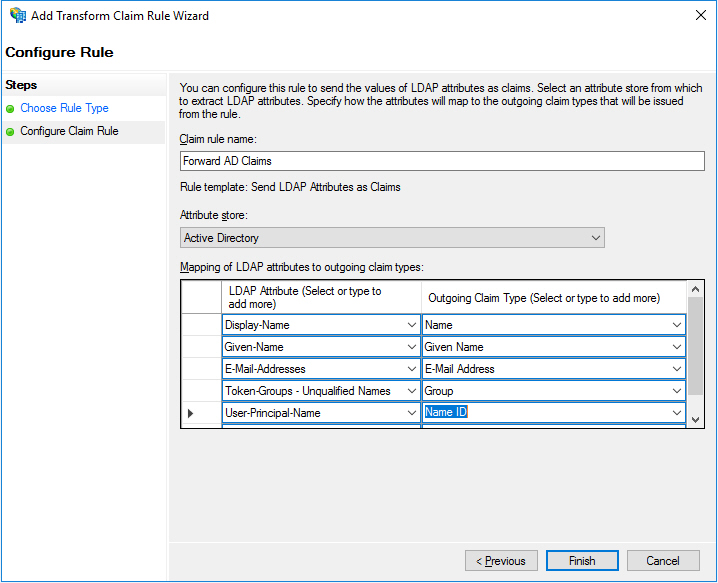
Task: Open the E-Mail-Addresses attribute dropdown
Action: tap(412, 369)
